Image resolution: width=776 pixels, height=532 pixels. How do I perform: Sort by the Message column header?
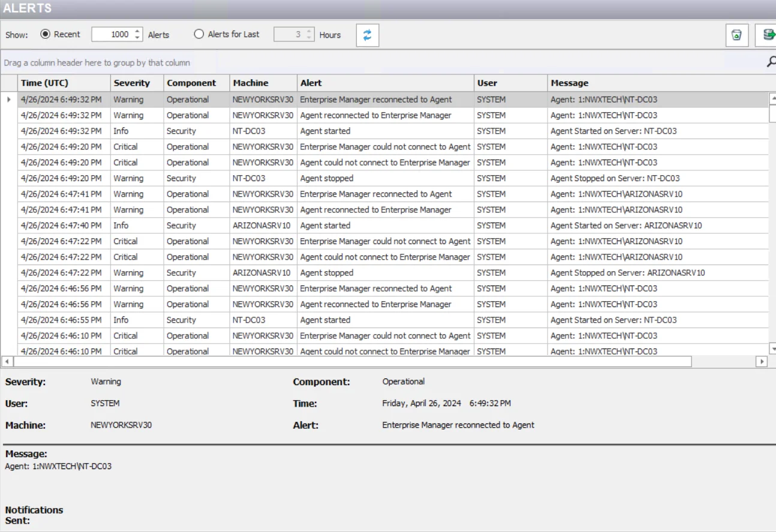[x=658, y=83]
